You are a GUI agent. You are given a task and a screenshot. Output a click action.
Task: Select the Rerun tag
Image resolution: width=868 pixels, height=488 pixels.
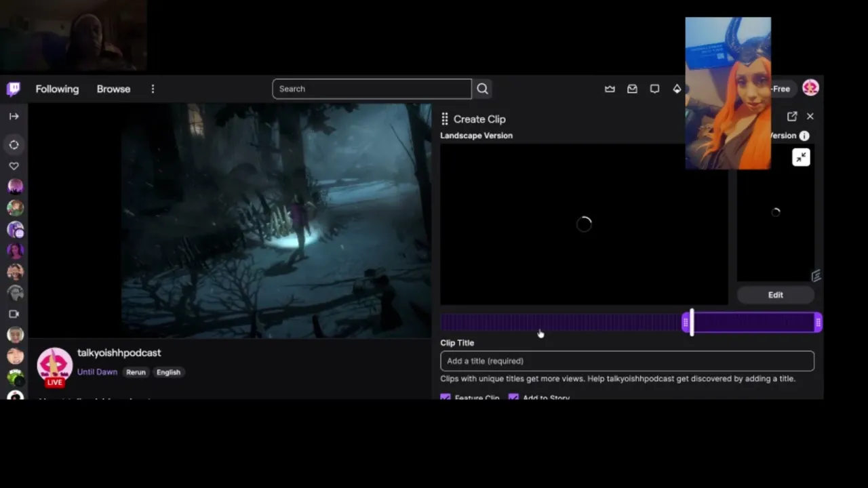[x=136, y=372]
